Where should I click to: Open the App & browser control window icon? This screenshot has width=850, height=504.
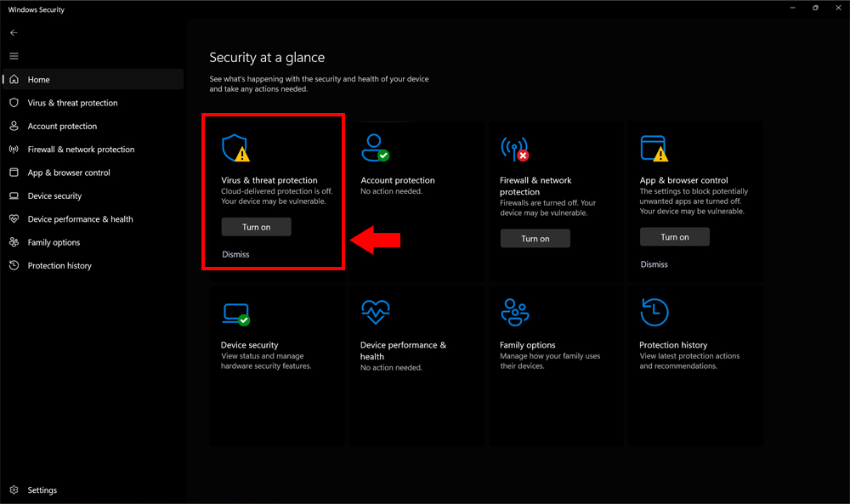pos(654,148)
